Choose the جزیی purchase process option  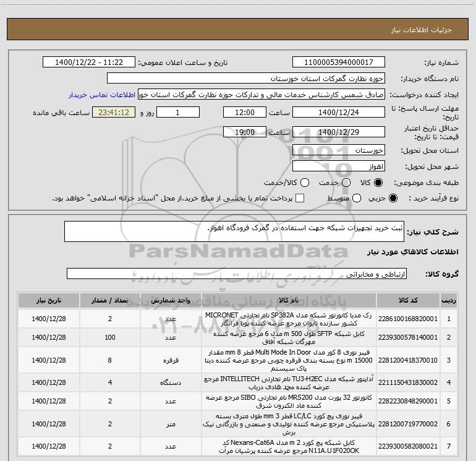(393, 198)
